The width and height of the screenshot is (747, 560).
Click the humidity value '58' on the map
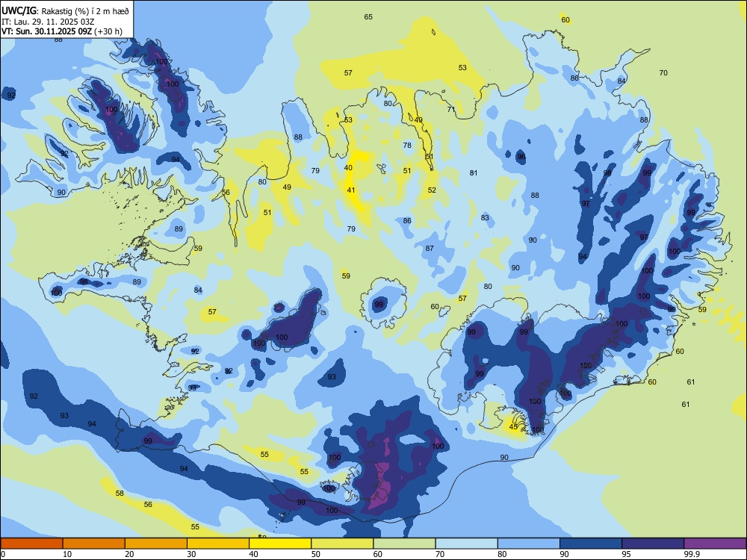click(120, 493)
